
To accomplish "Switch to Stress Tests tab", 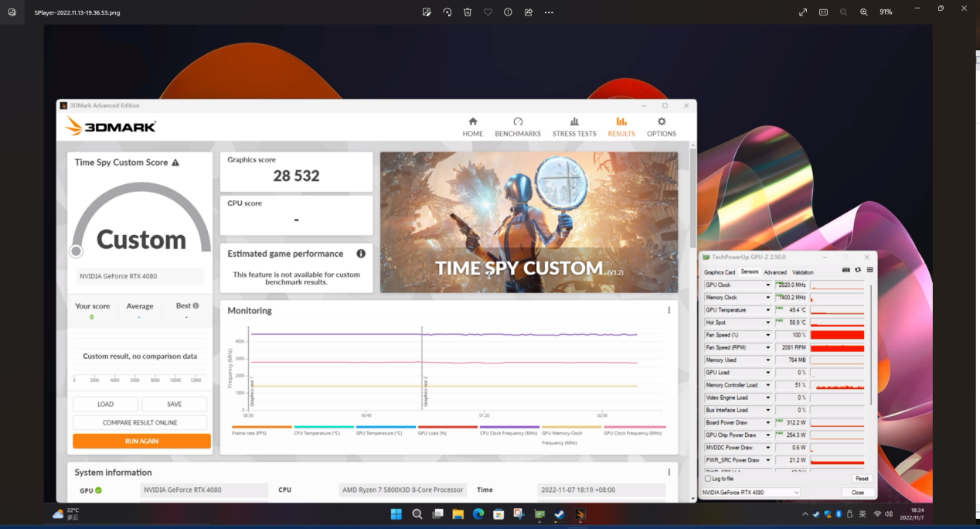I will [574, 127].
